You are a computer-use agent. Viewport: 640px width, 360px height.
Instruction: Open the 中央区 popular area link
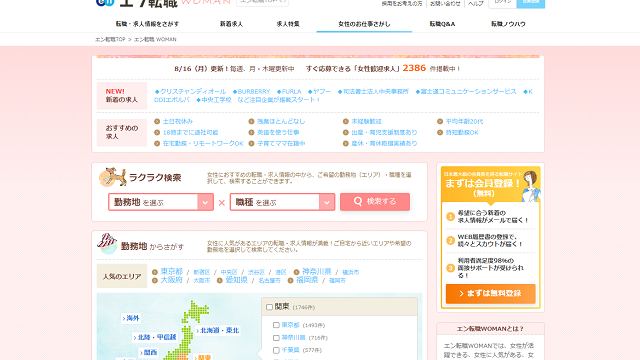click(229, 272)
